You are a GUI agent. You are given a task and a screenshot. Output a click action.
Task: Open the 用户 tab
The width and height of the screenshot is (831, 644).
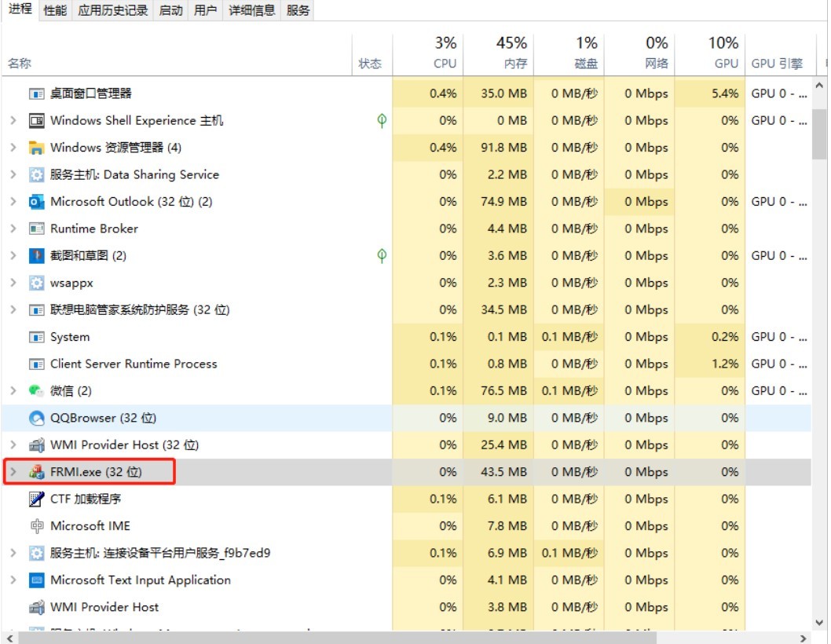tap(205, 10)
